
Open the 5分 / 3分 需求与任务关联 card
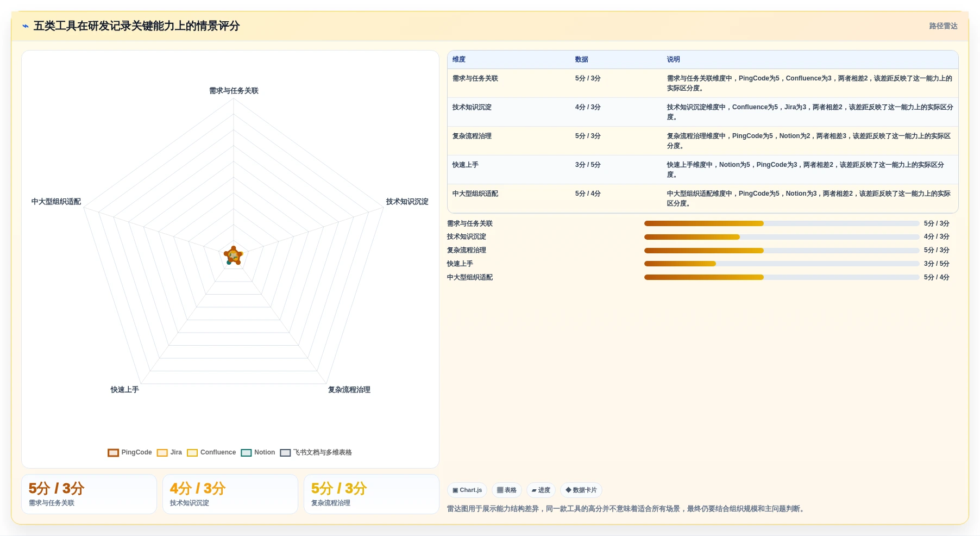89,494
